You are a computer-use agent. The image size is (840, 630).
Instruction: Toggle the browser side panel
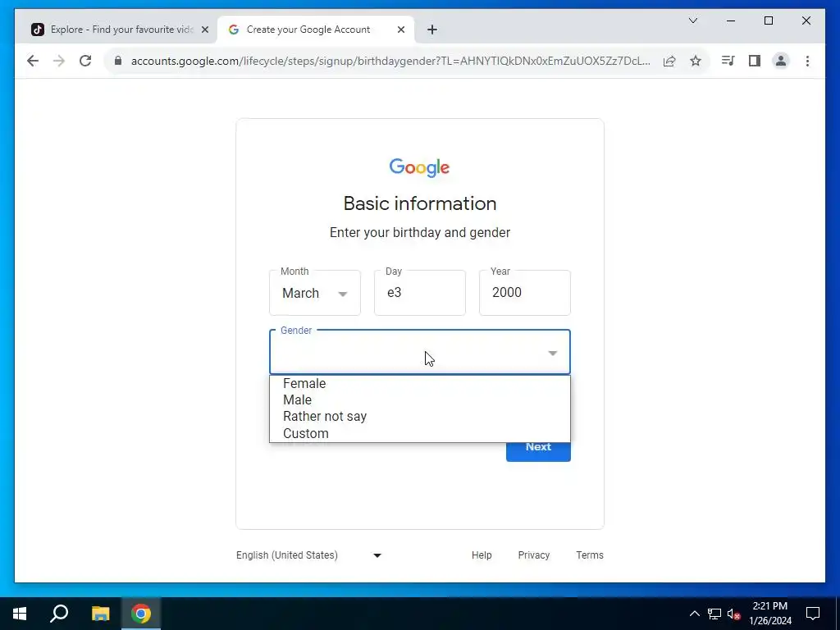click(x=755, y=61)
